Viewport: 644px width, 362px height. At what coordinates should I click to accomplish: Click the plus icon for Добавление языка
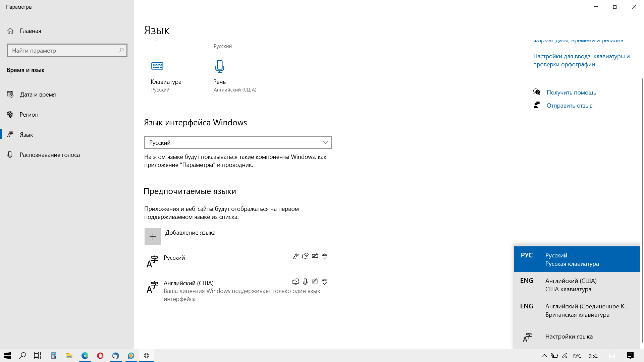153,236
